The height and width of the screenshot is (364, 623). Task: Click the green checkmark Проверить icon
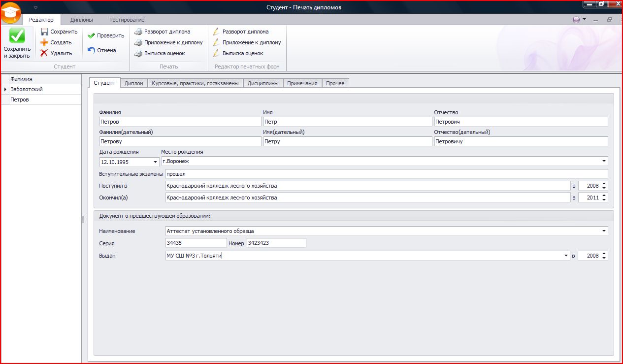click(x=91, y=35)
